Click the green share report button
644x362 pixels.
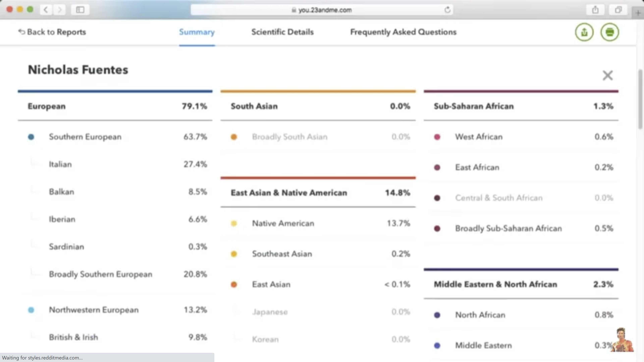(x=584, y=32)
